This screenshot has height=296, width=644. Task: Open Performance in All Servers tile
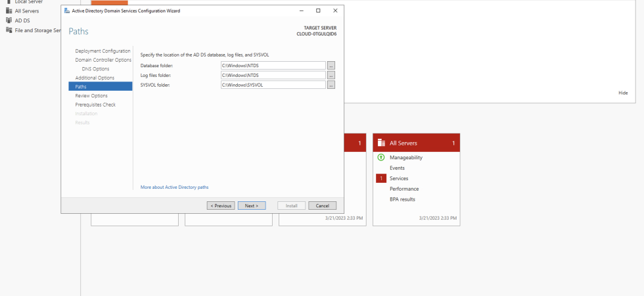(x=404, y=189)
